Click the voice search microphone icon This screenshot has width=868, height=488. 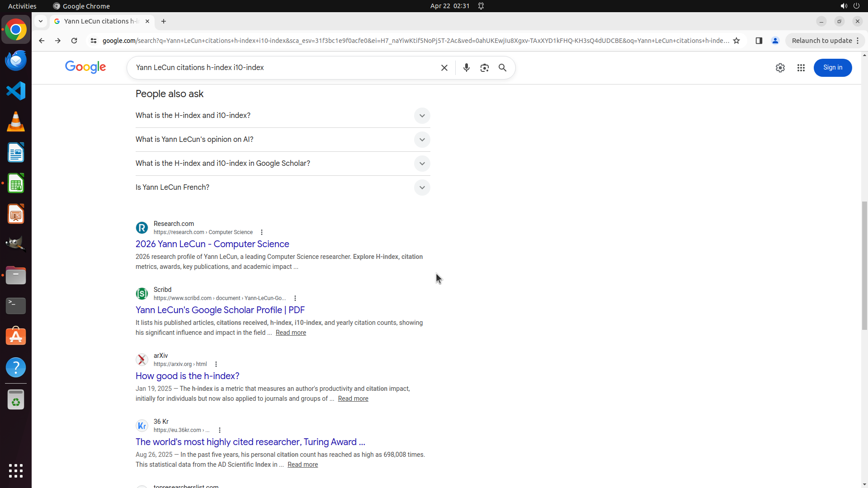(466, 68)
